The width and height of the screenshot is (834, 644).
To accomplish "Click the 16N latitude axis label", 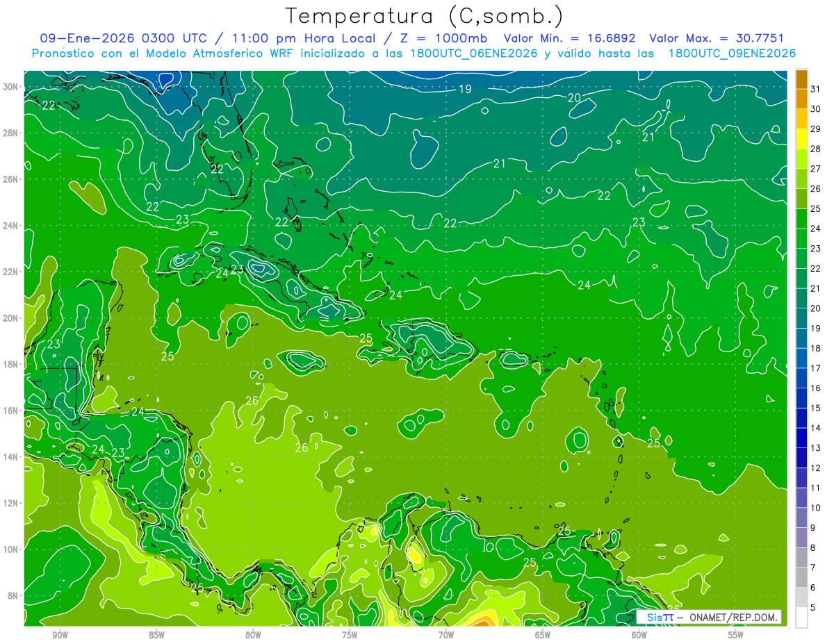I will coord(11,411).
